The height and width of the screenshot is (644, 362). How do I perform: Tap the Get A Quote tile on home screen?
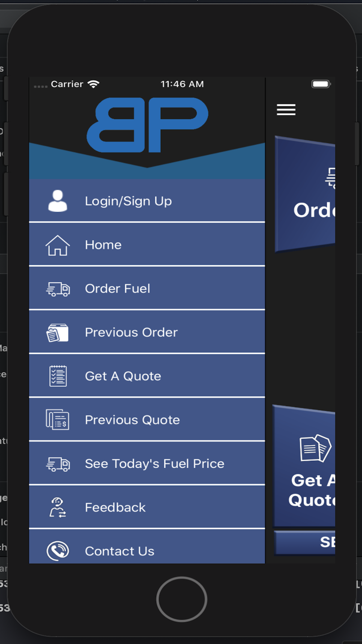(x=304, y=467)
